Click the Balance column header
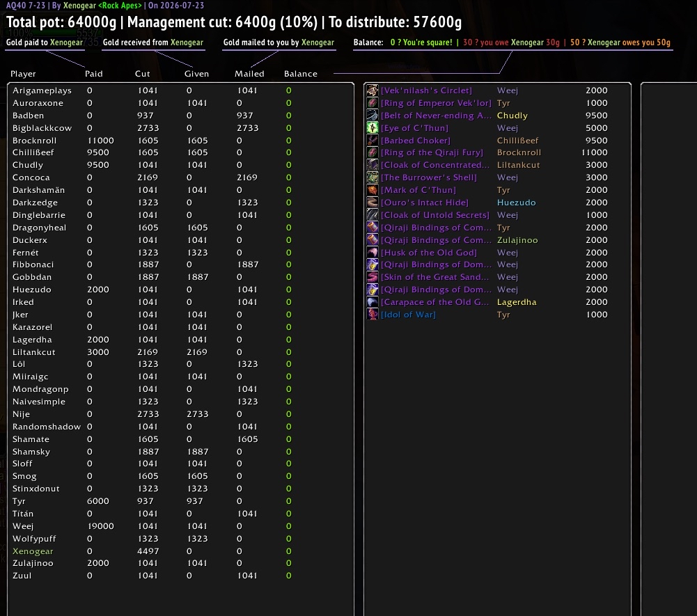This screenshot has width=697, height=616. pyautogui.click(x=301, y=74)
